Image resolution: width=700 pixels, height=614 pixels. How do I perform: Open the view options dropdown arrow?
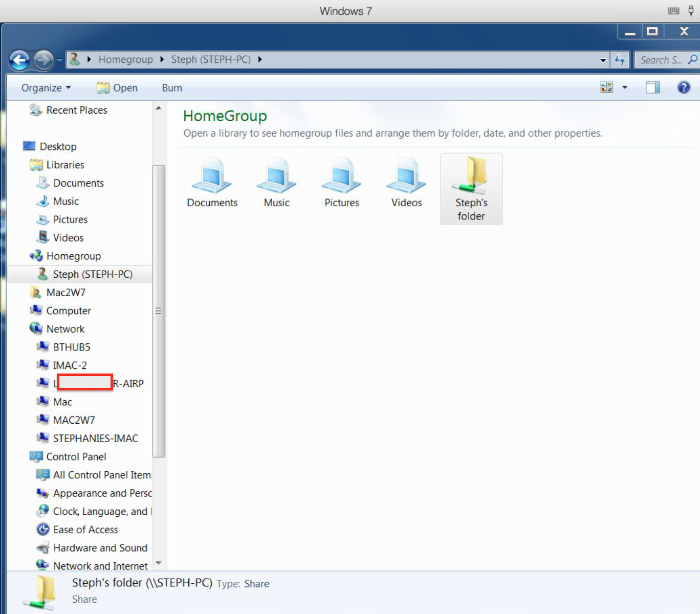(x=625, y=87)
